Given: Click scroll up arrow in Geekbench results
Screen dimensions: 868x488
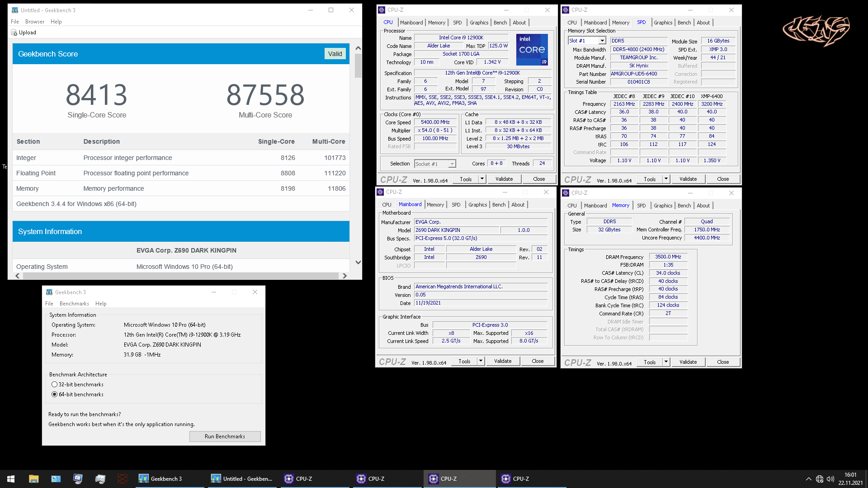Looking at the screenshot, I should coord(358,48).
